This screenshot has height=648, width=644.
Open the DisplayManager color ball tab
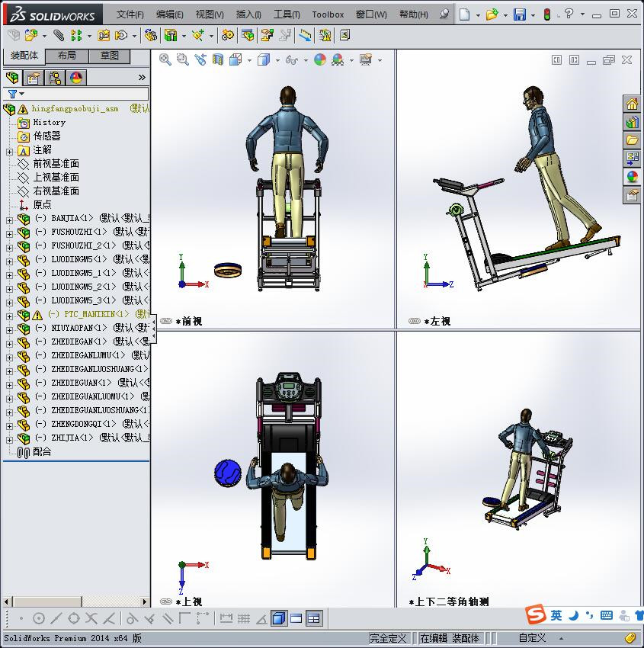coord(76,77)
